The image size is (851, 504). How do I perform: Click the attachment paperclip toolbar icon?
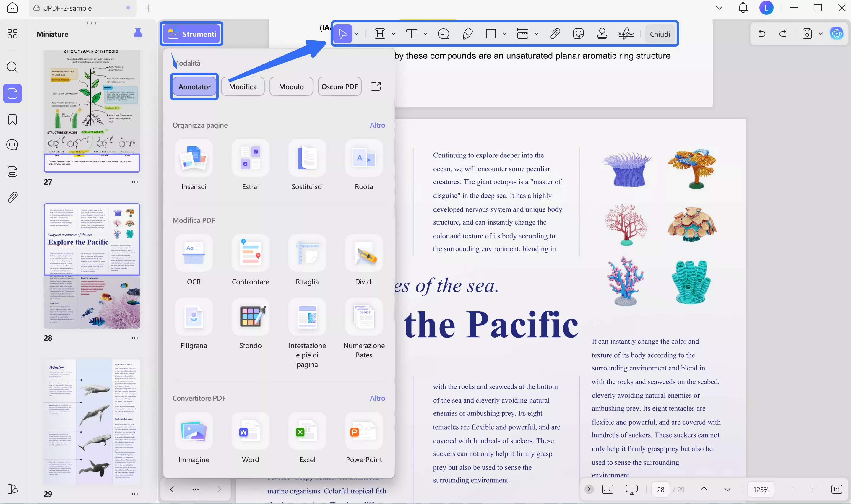tap(555, 34)
